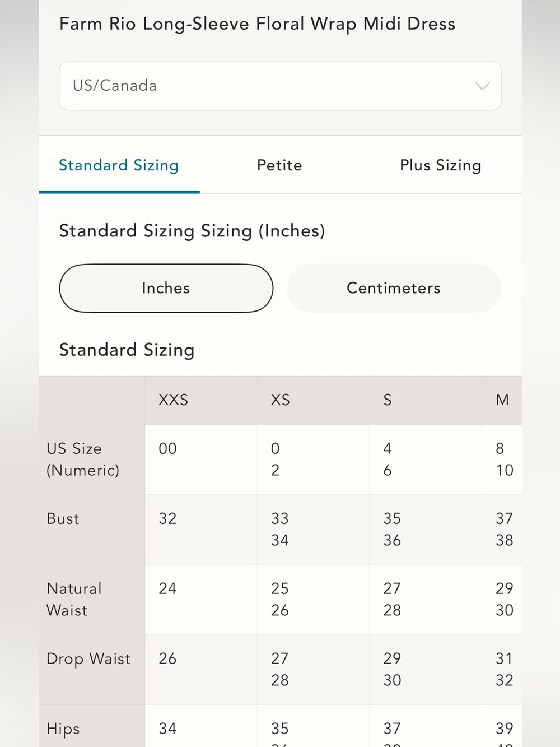The image size is (560, 747).
Task: Toggle units to Centimeters
Action: click(x=394, y=288)
